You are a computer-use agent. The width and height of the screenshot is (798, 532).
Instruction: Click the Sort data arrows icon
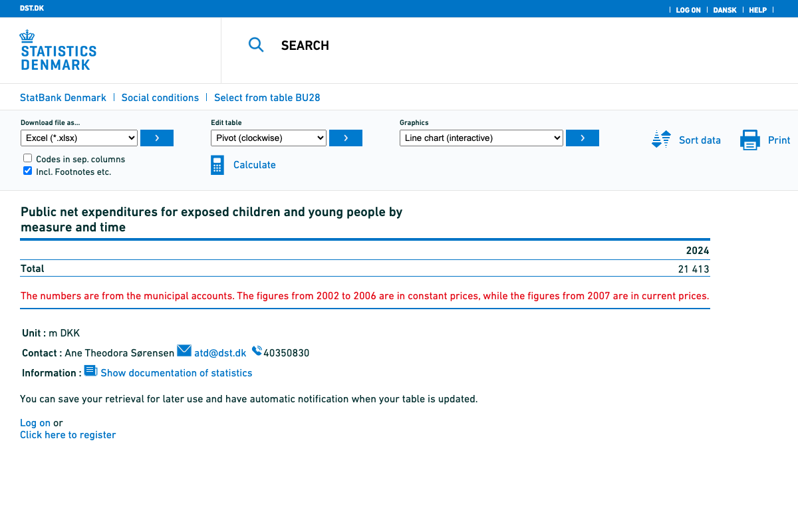661,140
